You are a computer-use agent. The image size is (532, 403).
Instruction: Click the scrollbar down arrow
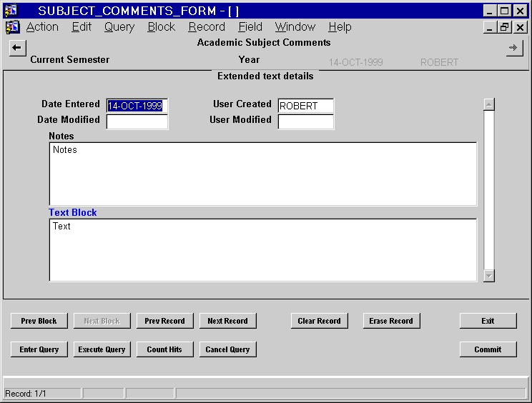pos(489,276)
